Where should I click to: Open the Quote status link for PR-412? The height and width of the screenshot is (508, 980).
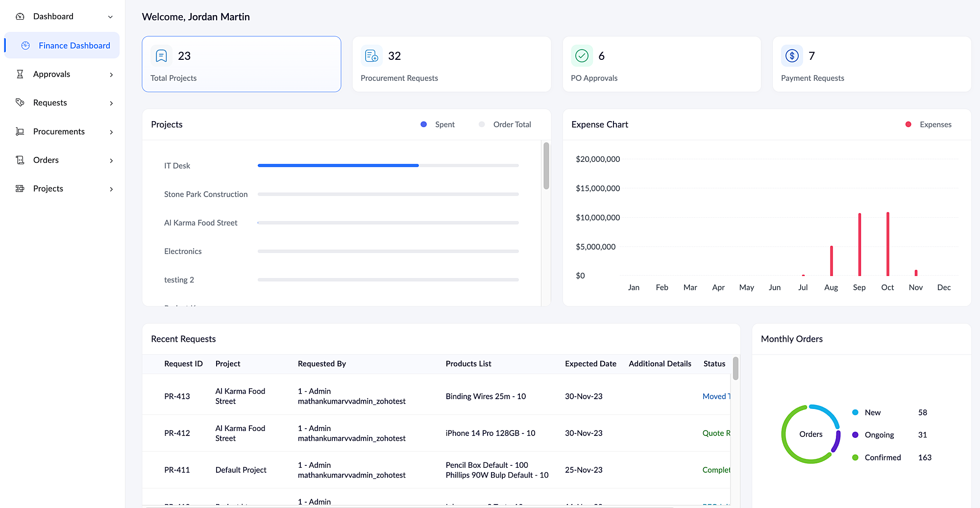point(716,433)
